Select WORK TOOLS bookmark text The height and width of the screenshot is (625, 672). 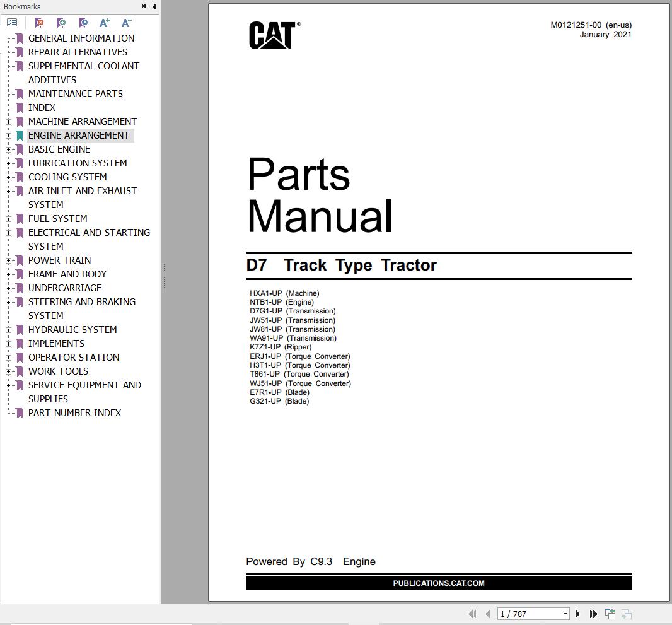58,371
